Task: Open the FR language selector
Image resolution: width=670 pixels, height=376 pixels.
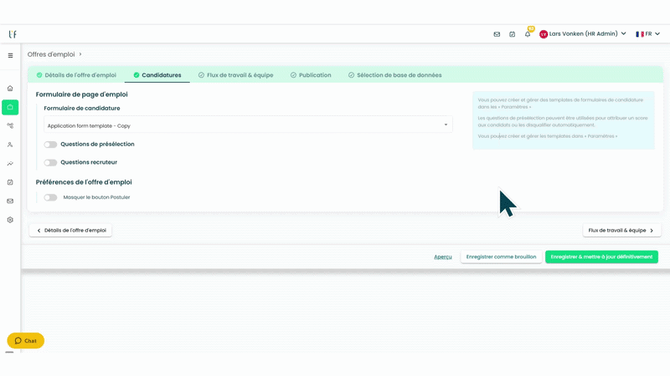Action: pyautogui.click(x=648, y=34)
